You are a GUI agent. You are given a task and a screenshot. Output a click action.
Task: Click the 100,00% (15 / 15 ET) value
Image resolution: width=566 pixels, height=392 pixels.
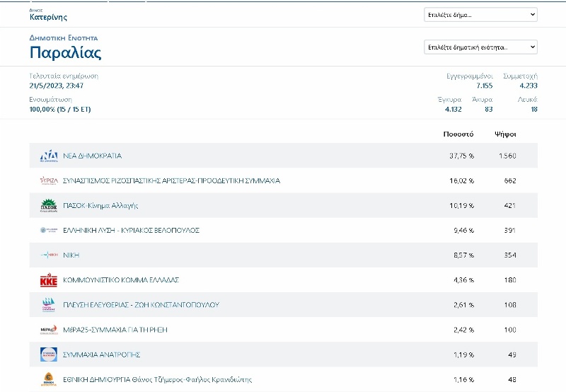pos(60,109)
